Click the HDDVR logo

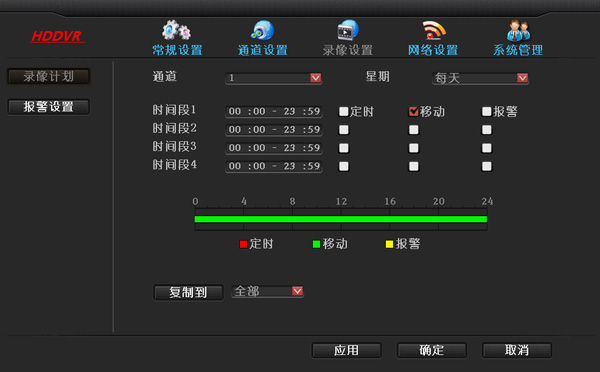(57, 36)
